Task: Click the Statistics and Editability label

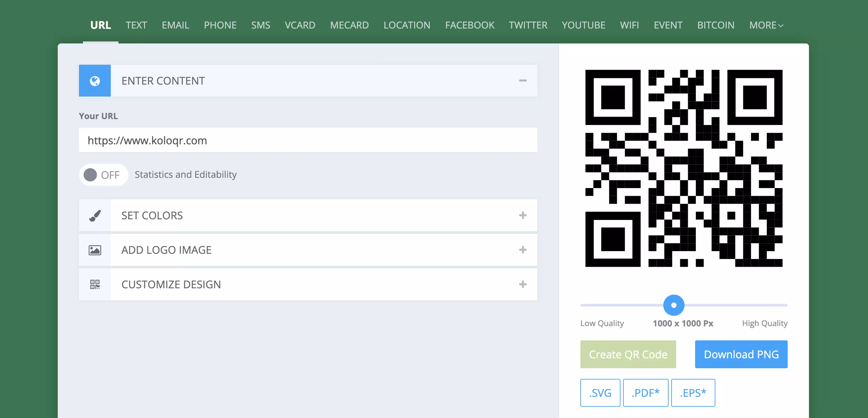Action: coord(186,174)
